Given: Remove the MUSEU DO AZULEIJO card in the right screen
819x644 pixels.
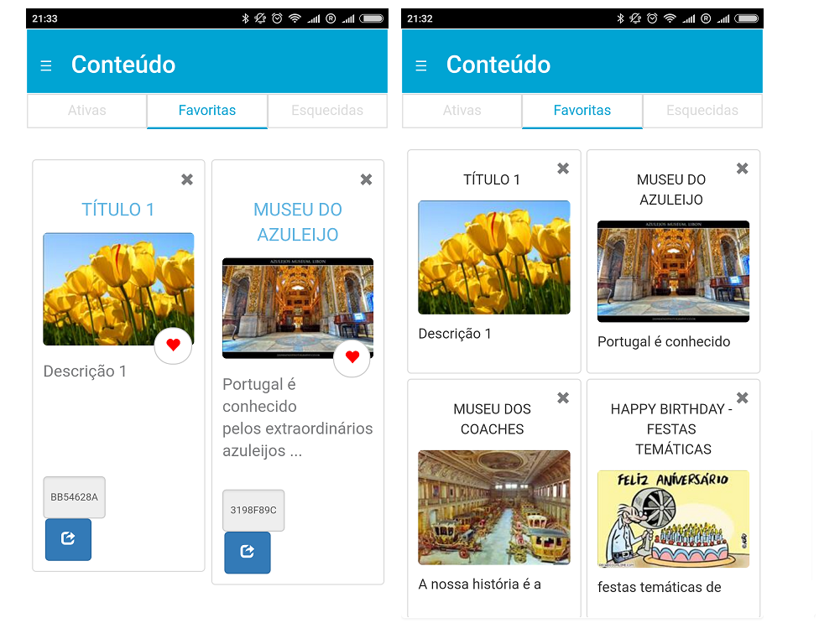Looking at the screenshot, I should tap(742, 169).
